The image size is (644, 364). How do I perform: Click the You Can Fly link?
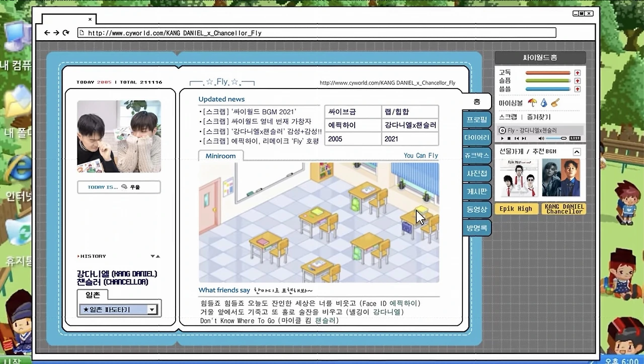point(421,156)
